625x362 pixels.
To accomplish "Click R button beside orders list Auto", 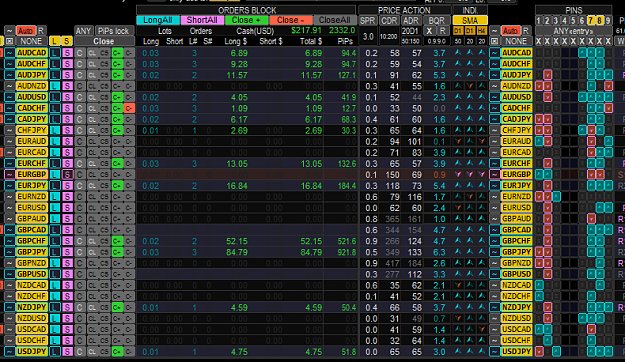I will coord(41,31).
